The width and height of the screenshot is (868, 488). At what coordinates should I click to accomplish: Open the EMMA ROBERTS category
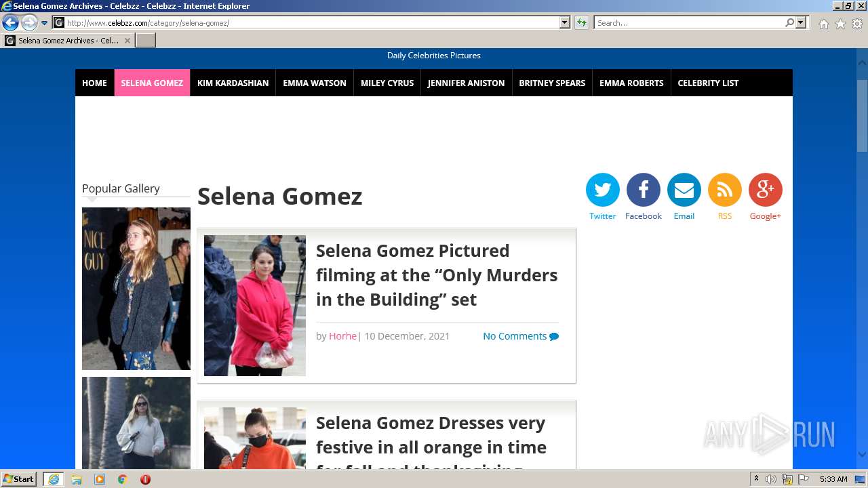631,83
